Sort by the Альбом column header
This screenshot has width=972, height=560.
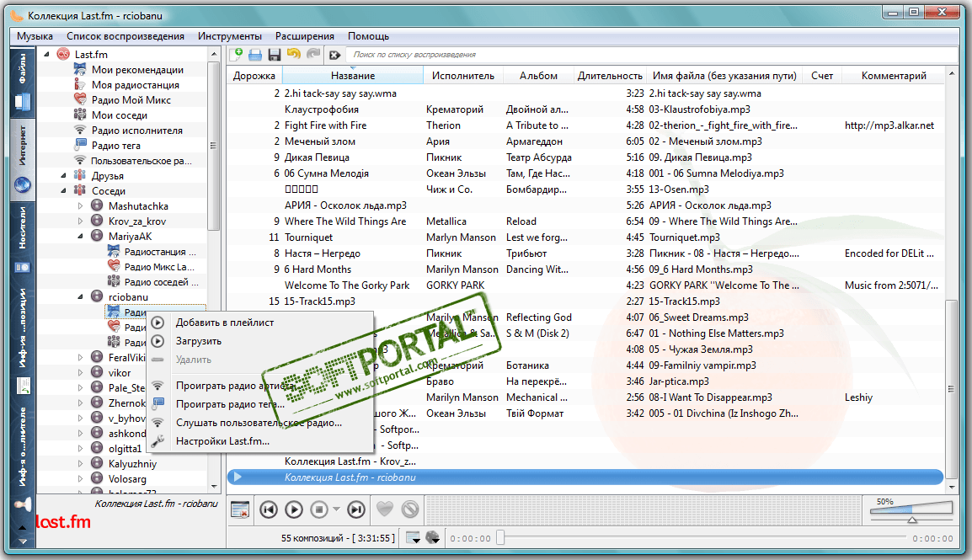538,76
